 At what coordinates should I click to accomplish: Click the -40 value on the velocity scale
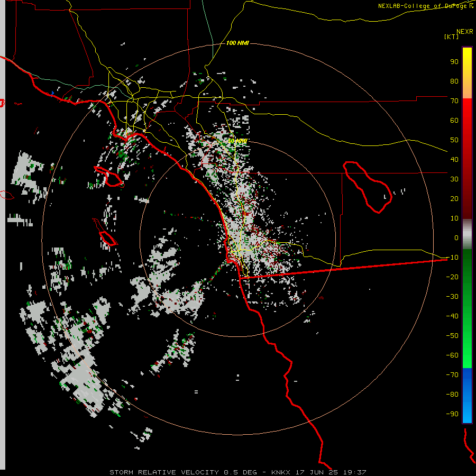coord(452,316)
